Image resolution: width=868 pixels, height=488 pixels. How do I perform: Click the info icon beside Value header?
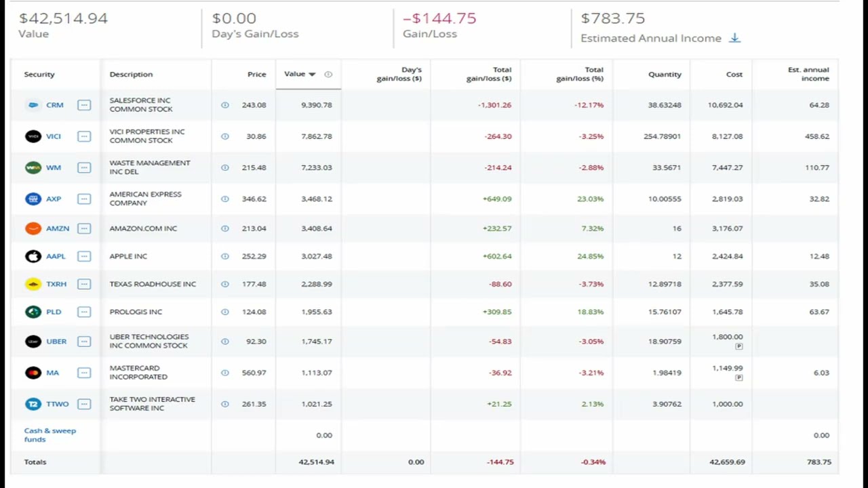coord(328,75)
